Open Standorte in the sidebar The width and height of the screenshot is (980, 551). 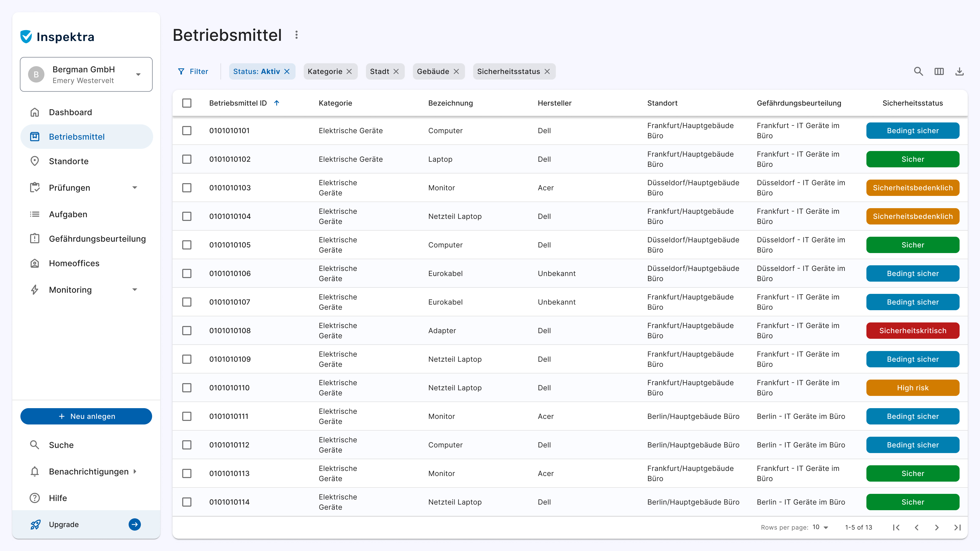click(69, 161)
